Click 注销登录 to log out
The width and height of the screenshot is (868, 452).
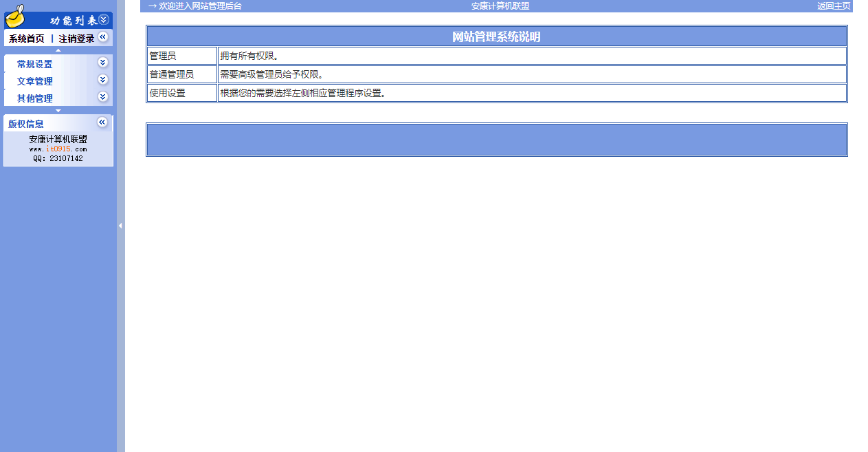76,39
